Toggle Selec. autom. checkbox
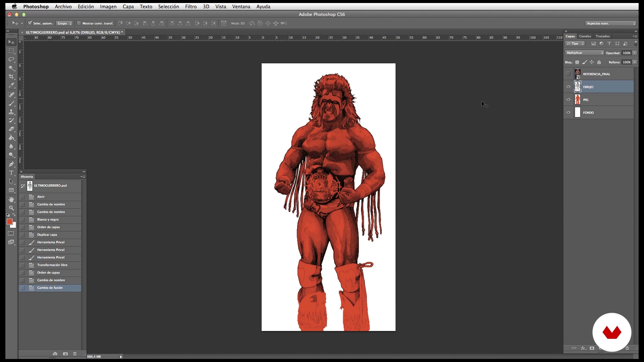Image resolution: width=644 pixels, height=362 pixels. (x=30, y=23)
